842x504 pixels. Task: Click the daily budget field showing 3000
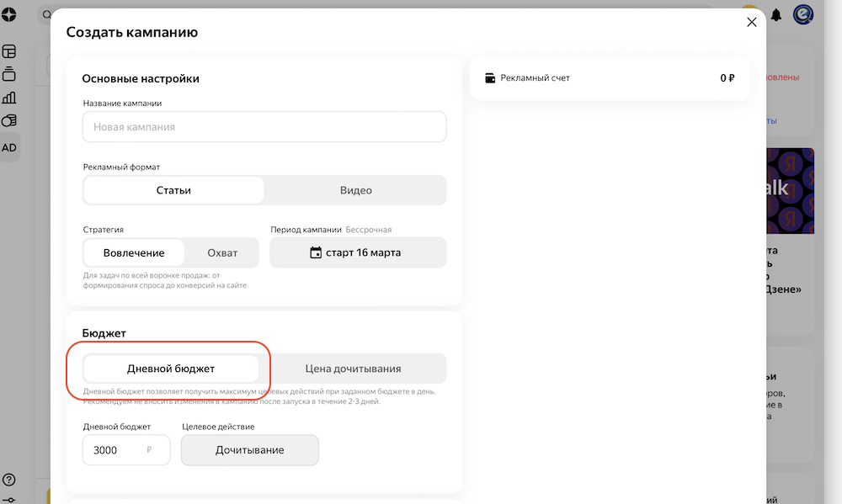click(x=126, y=450)
